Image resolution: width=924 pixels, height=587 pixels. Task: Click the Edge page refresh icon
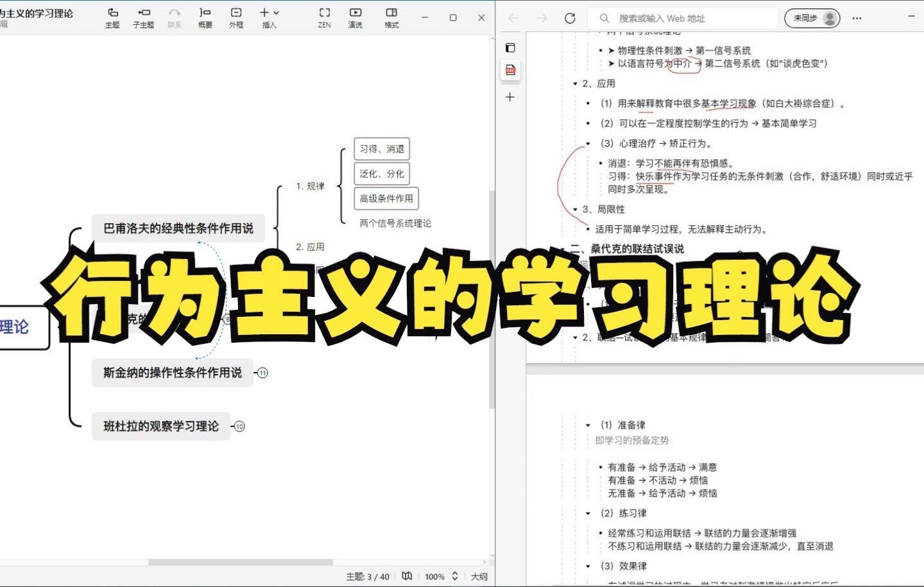570,18
